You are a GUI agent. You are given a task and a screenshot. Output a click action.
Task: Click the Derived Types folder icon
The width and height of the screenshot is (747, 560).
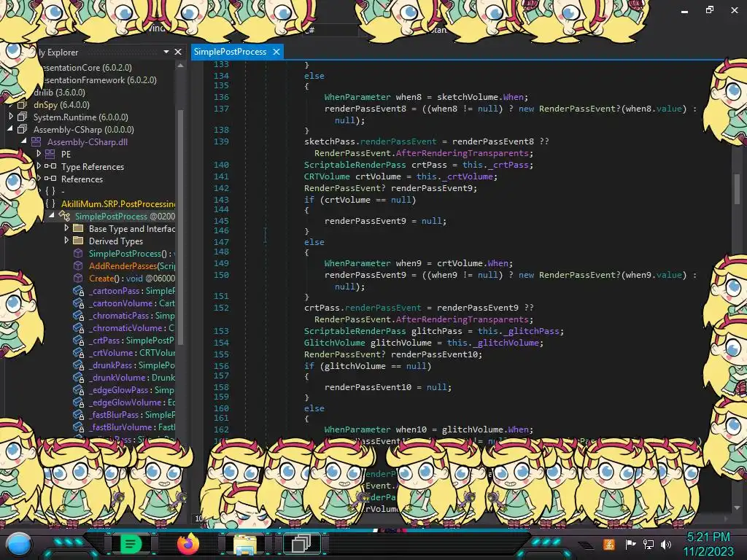pos(78,241)
